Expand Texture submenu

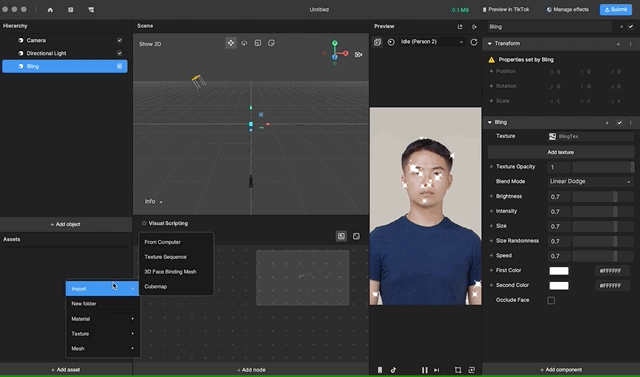(x=102, y=334)
